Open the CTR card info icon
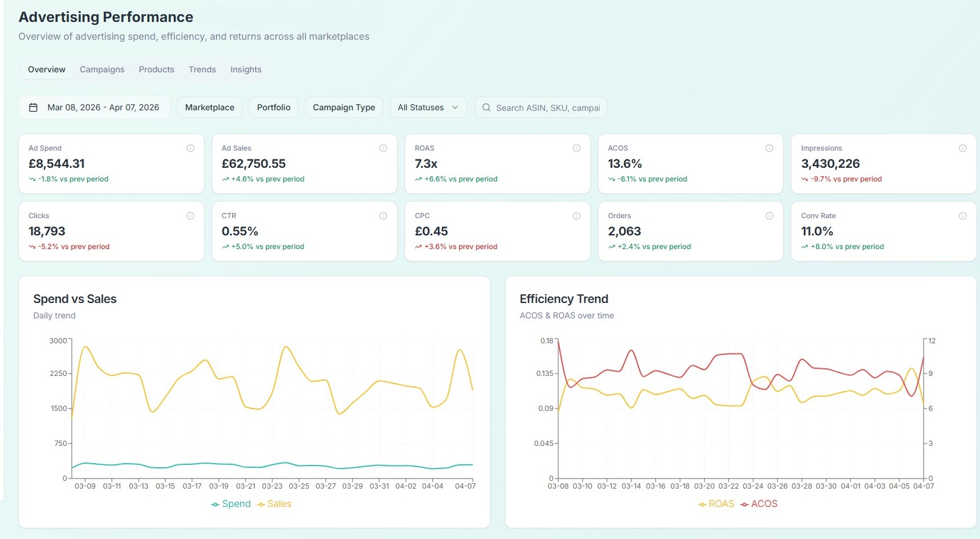This screenshot has height=539, width=980. coord(383,216)
